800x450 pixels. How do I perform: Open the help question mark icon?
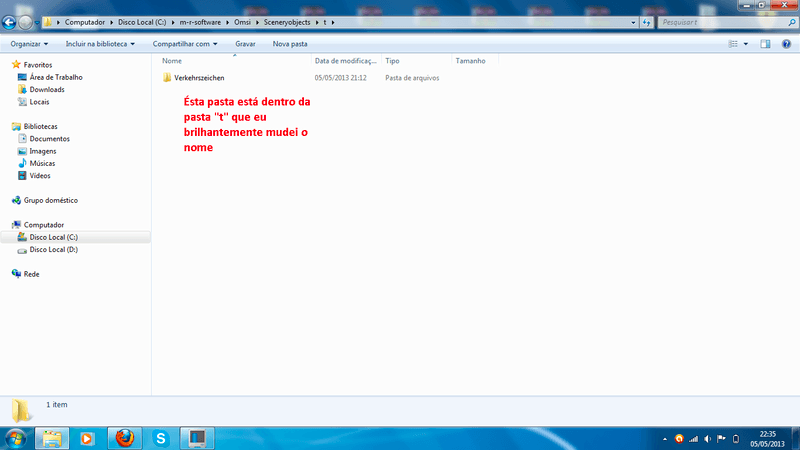coord(785,44)
